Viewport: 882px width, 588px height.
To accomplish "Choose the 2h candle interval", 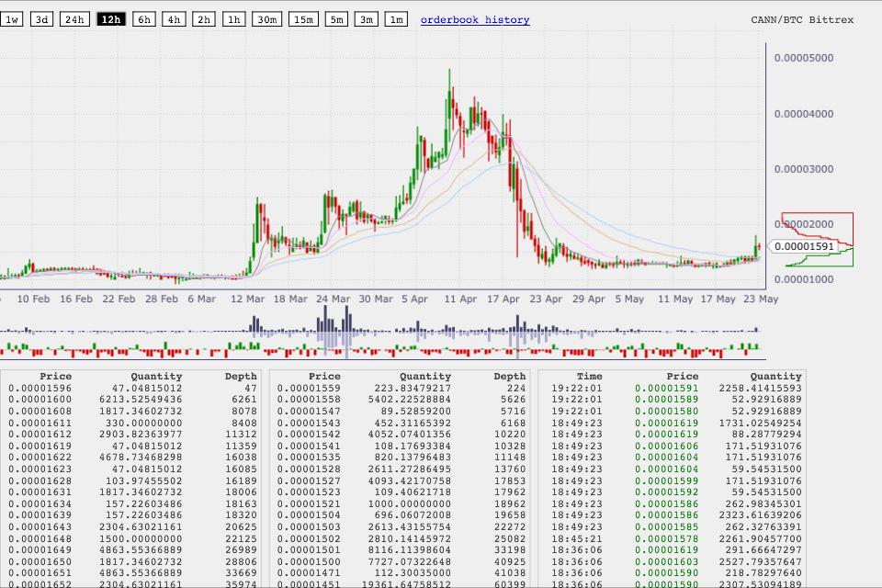I will (x=204, y=19).
